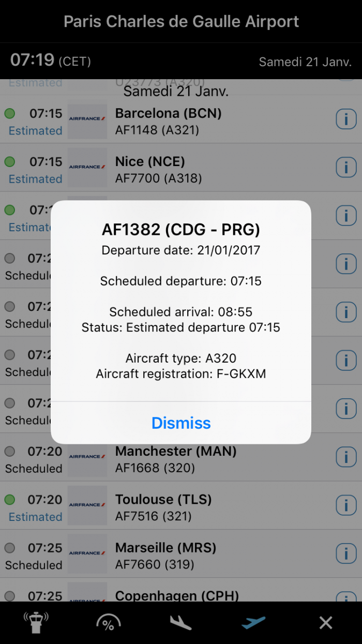Dismiss the AF1382 flight details popup
The height and width of the screenshot is (644, 362).
(x=181, y=423)
